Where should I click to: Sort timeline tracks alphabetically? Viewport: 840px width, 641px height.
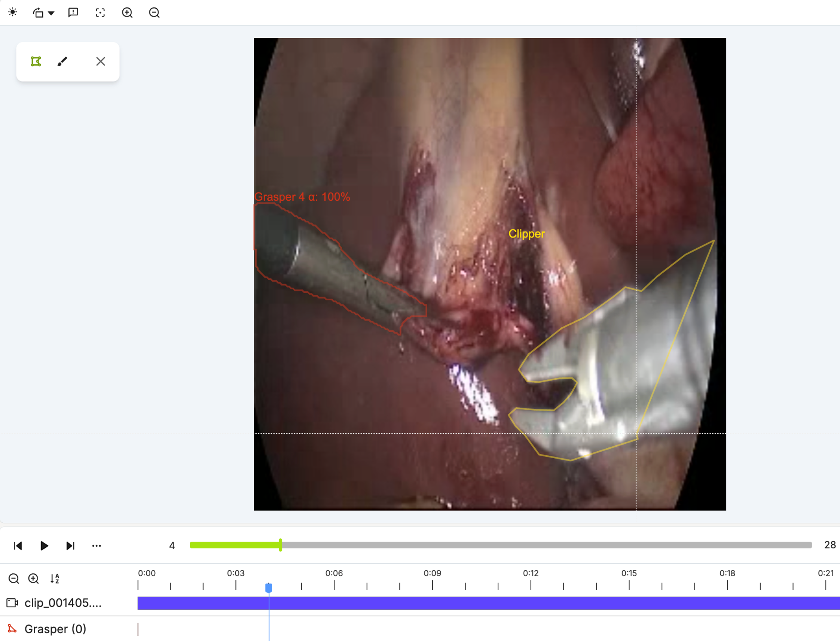(x=55, y=578)
